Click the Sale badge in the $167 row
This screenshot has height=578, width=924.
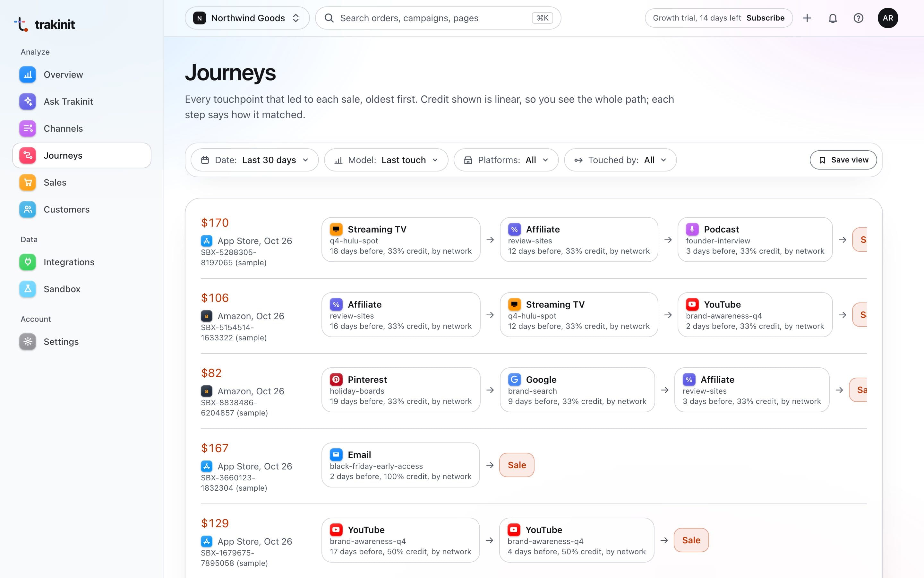[x=517, y=465]
